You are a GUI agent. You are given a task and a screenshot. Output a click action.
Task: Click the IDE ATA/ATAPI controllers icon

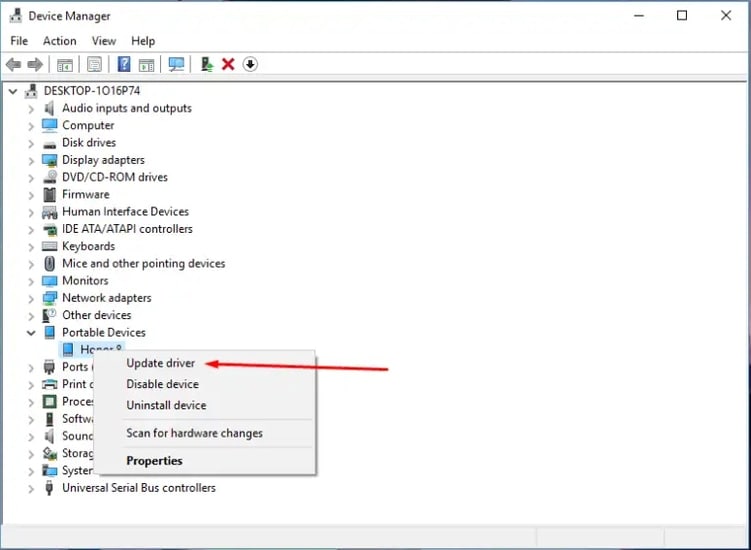[x=49, y=229]
